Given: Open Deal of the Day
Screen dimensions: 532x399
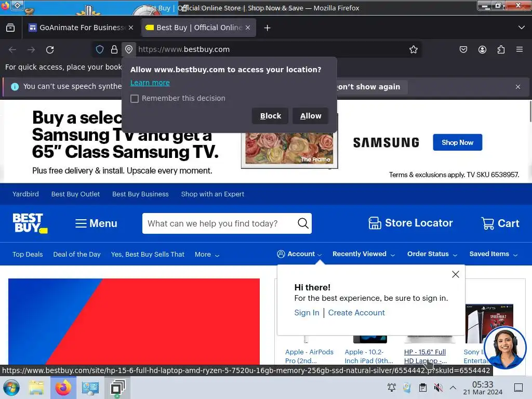Looking at the screenshot, I should (x=77, y=254).
